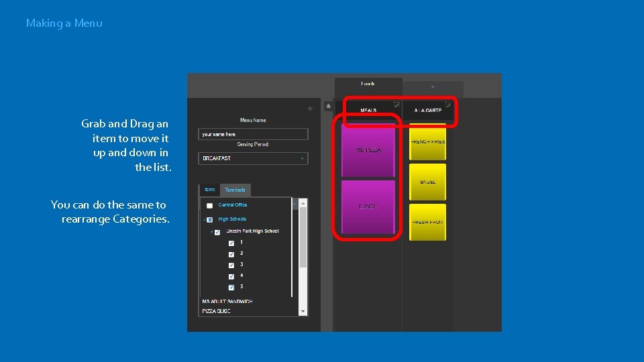Select the MEALS category header

[x=368, y=111]
